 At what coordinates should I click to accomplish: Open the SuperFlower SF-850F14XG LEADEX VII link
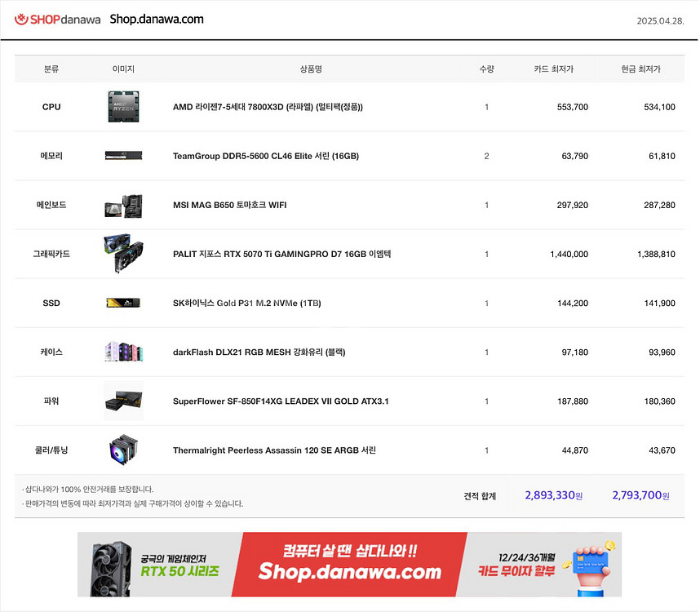pyautogui.click(x=281, y=401)
